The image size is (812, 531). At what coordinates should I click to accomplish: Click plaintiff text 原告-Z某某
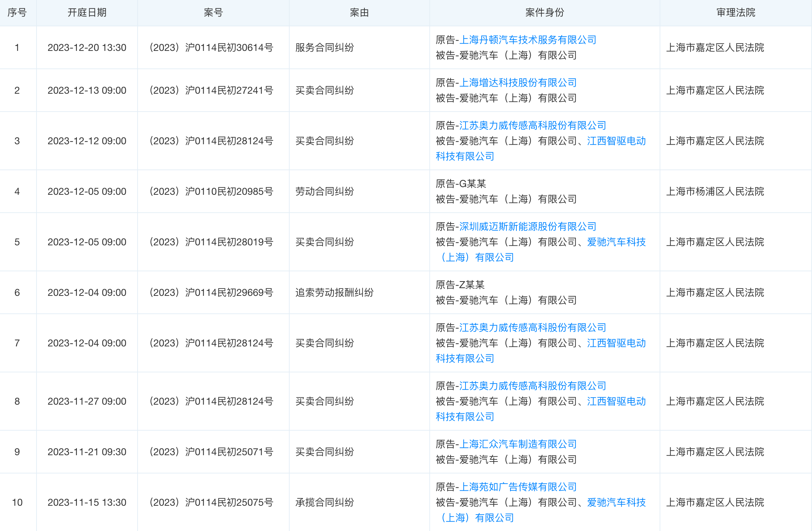[x=460, y=285]
